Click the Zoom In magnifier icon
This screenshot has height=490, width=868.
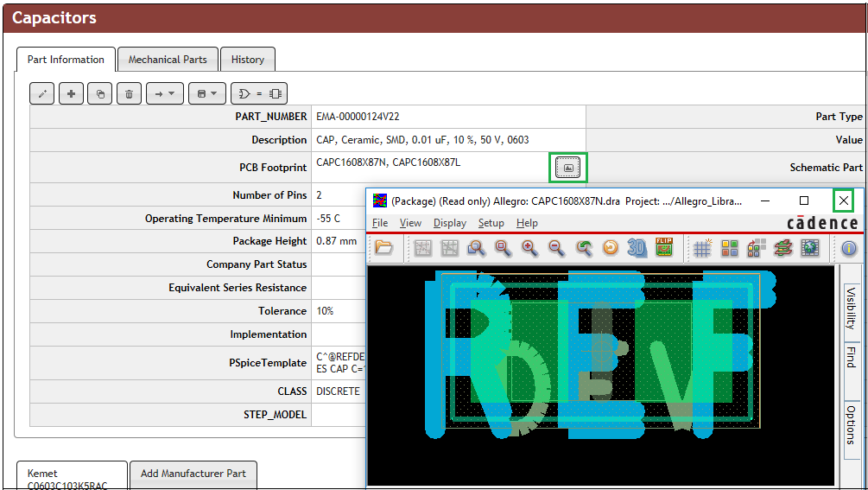point(529,248)
